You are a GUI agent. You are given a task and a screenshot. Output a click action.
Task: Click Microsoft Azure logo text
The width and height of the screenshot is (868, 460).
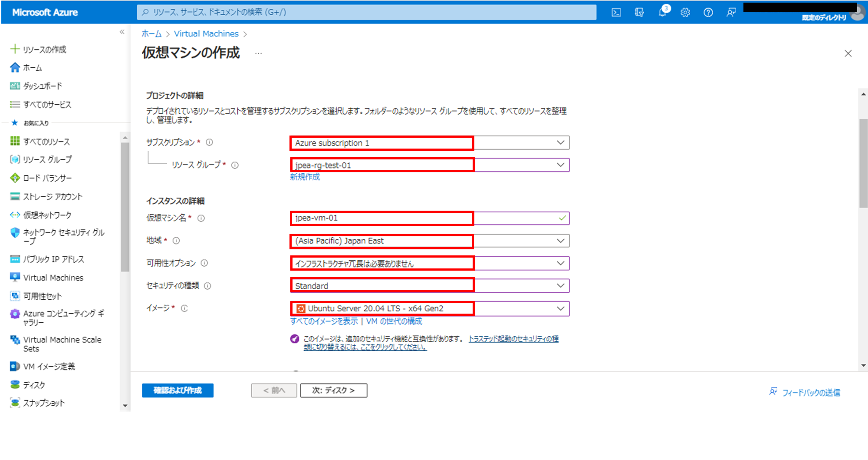[45, 13]
